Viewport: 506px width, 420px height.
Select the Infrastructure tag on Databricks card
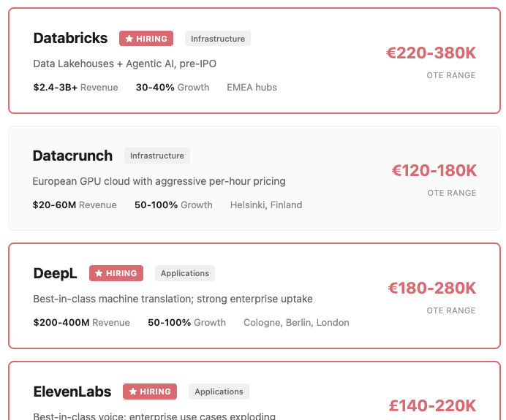pos(218,39)
